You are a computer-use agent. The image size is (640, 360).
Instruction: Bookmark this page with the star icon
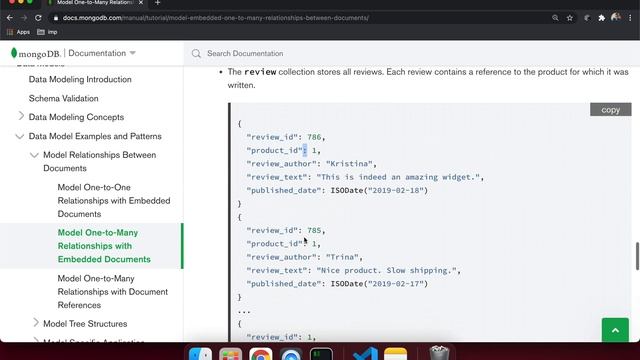tap(570, 18)
